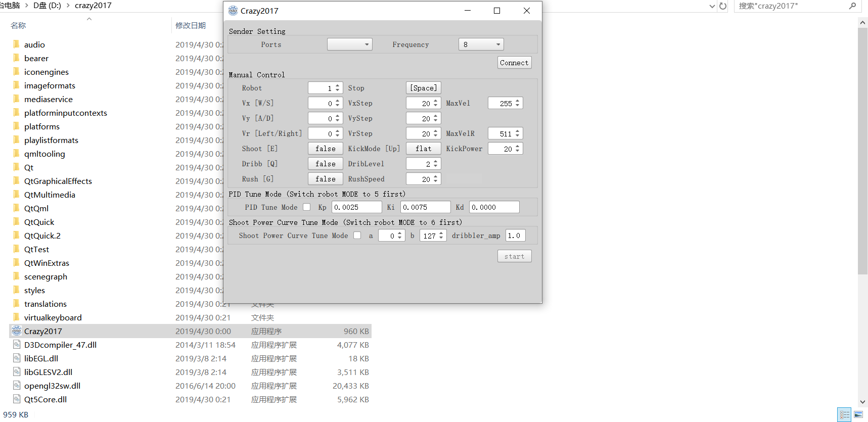Open the Frequency dropdown
Image resolution: width=868 pixels, height=422 pixels.
[481, 44]
